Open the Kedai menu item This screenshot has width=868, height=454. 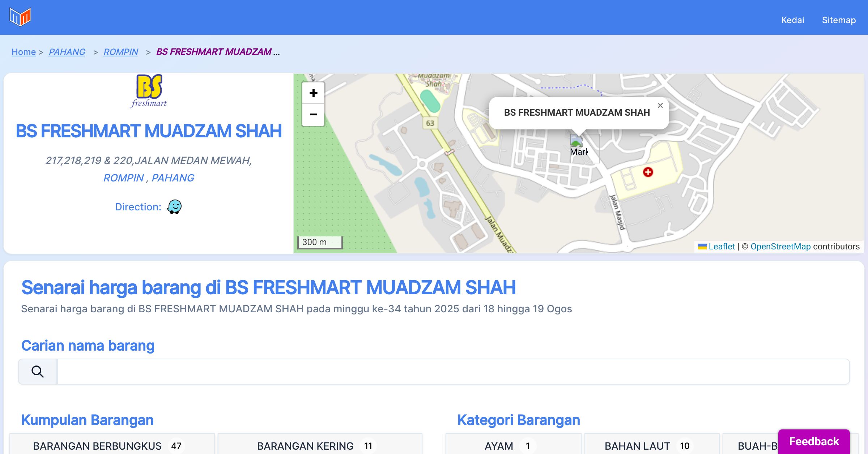(792, 20)
